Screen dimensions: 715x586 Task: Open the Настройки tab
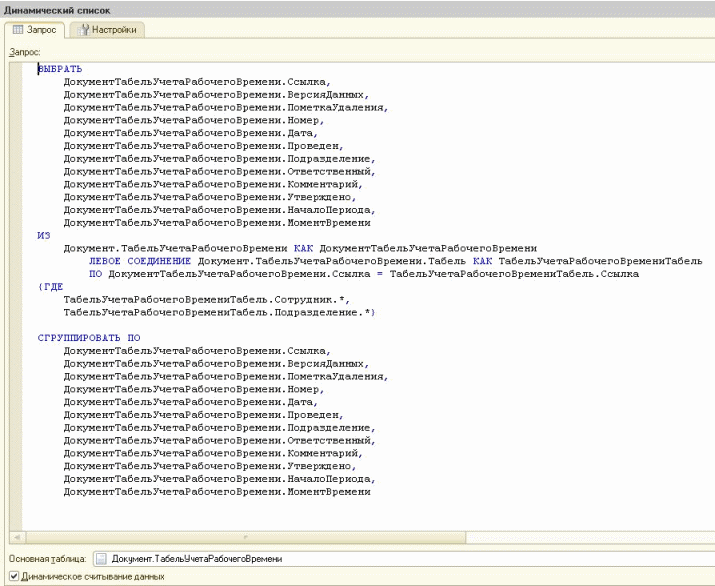pos(108,30)
